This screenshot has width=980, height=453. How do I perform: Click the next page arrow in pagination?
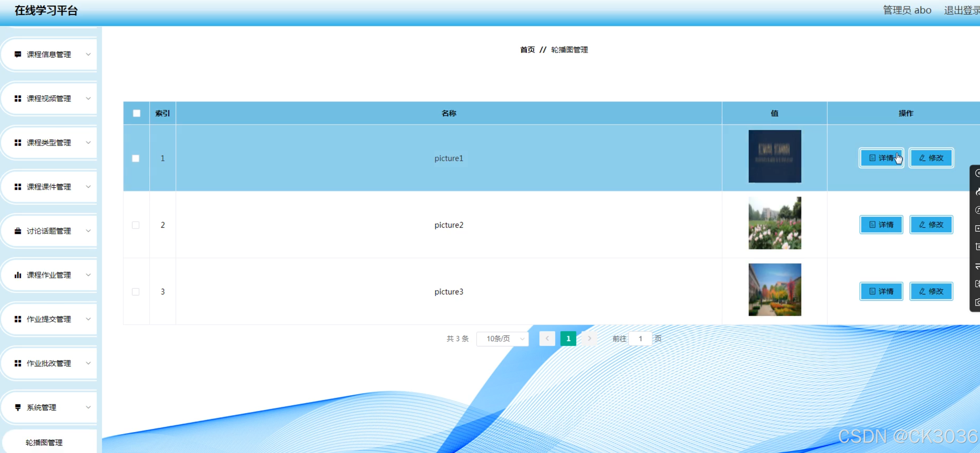click(x=589, y=339)
